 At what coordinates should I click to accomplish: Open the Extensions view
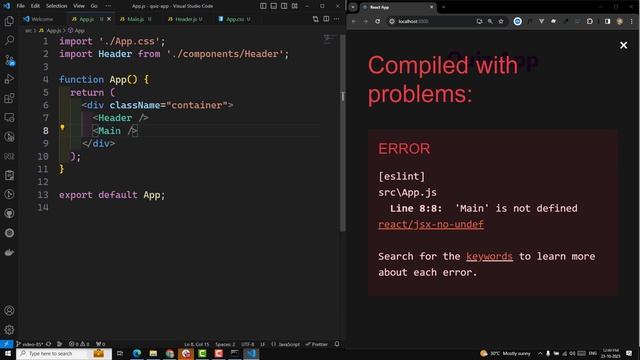(x=9, y=98)
